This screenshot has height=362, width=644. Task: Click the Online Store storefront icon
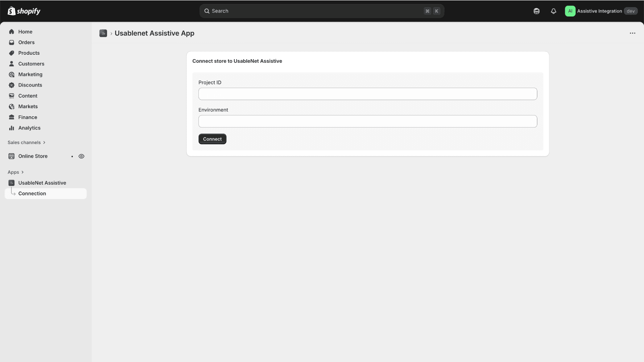click(12, 156)
